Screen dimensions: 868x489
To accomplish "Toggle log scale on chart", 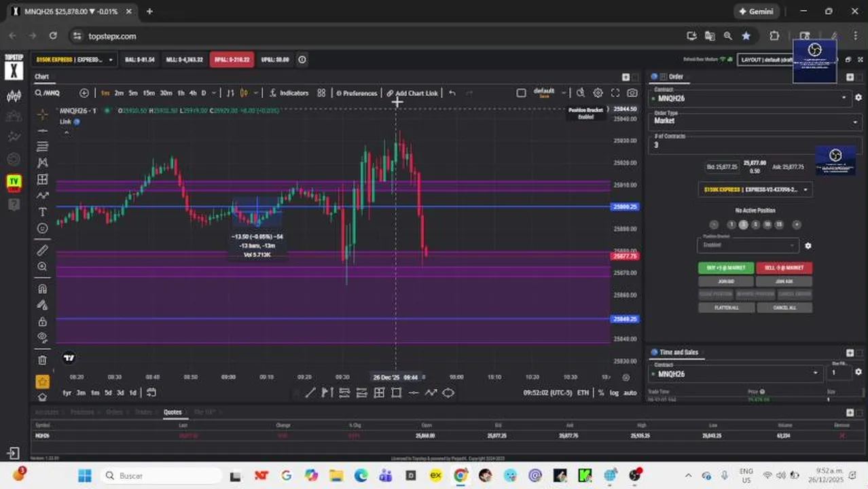I will point(614,393).
